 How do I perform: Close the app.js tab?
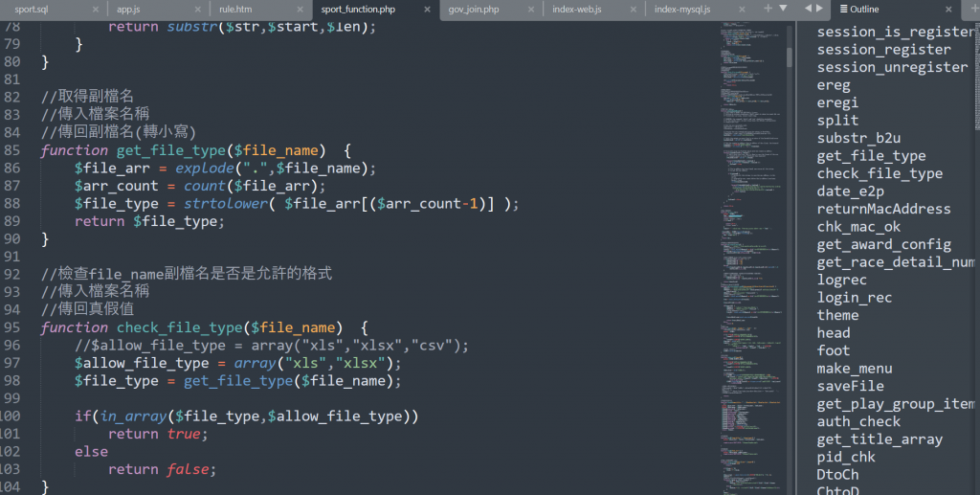197,10
